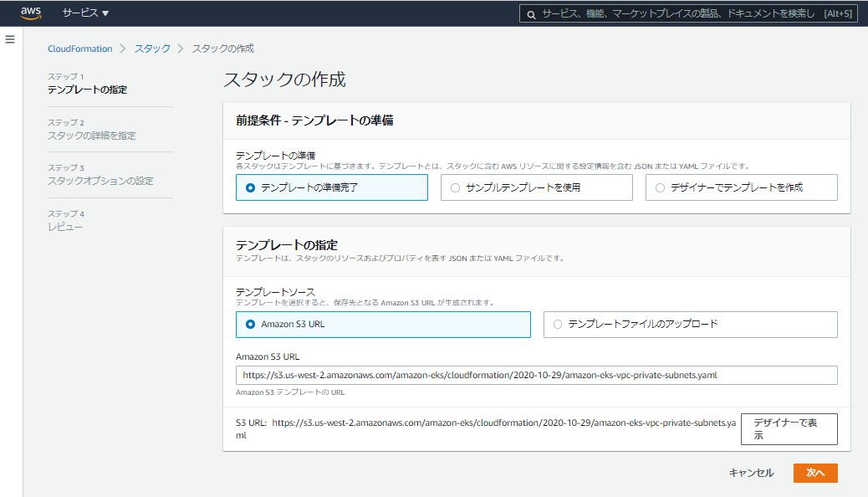Choose サンプルテンプレートを使用 radio option
Viewport: 868px width, 497px height.
pyautogui.click(x=536, y=187)
